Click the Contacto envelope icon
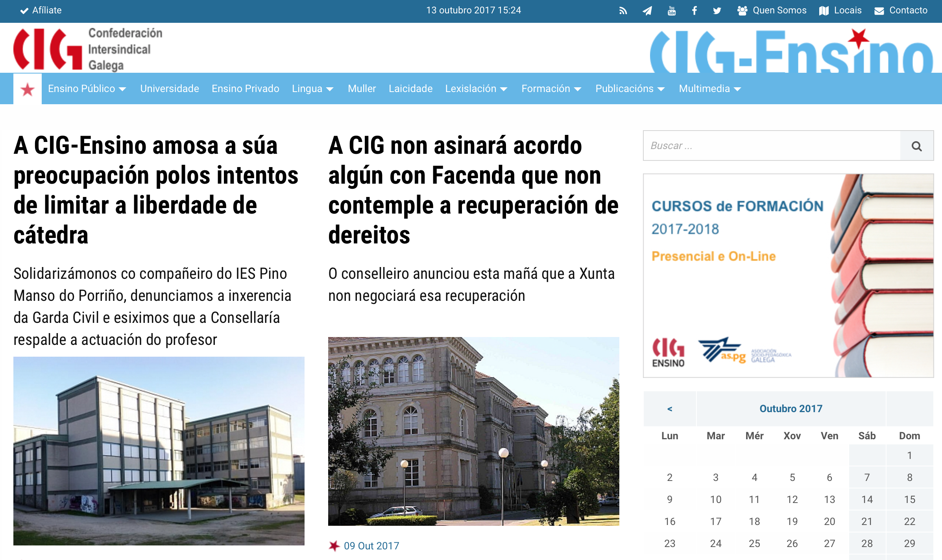 tap(879, 11)
